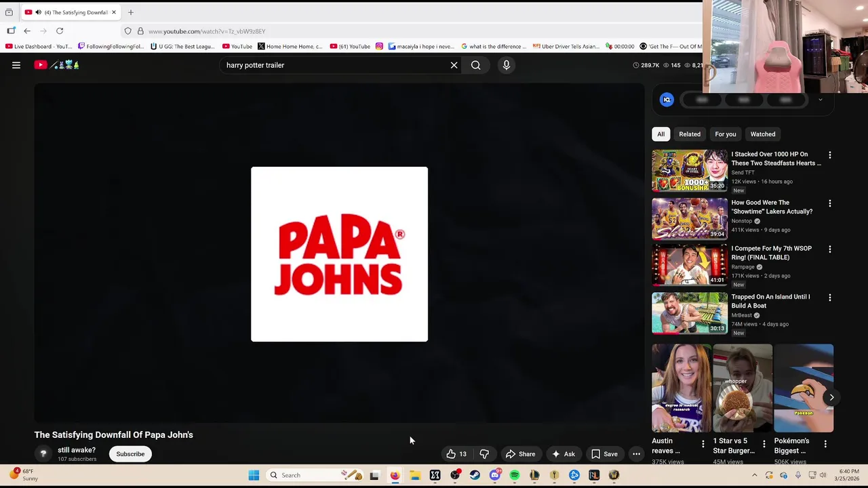This screenshot has height=488, width=868.
Task: Open options menu for WSOP Ring video
Action: point(829,249)
